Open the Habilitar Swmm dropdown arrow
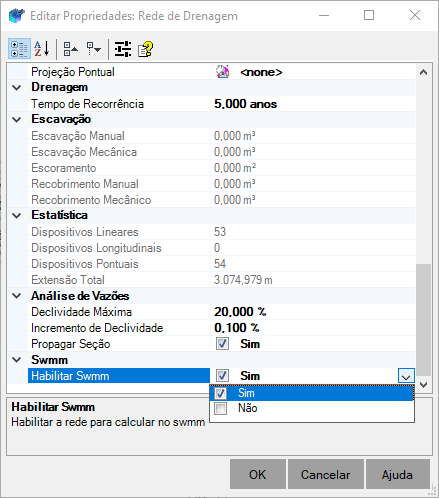The height and width of the screenshot is (498, 439). 406,376
